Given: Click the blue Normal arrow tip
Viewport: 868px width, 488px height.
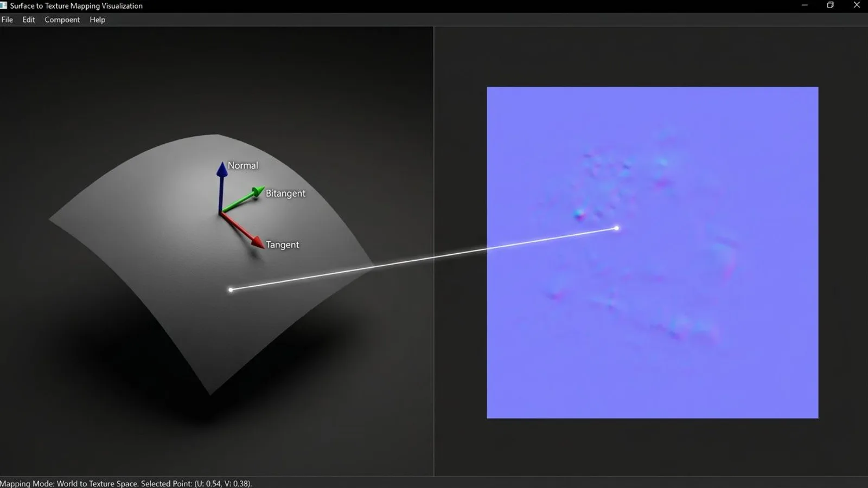Looking at the screenshot, I should (222, 169).
